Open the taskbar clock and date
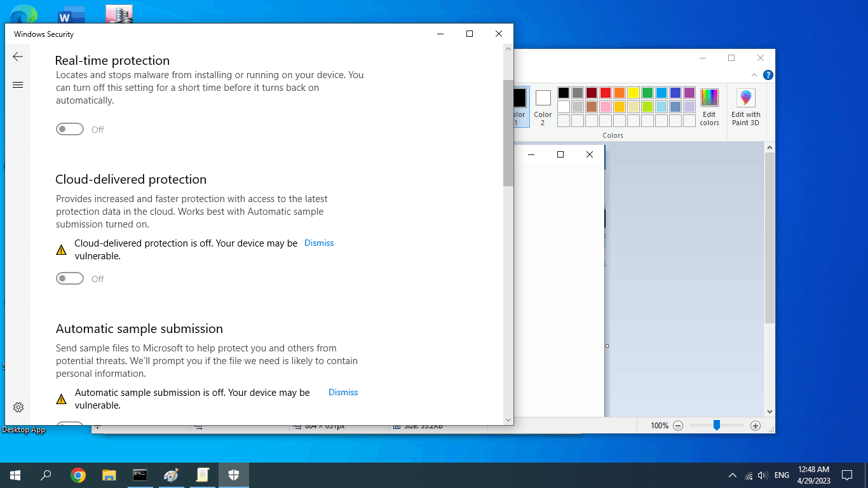Viewport: 868px width, 488px height. [x=814, y=475]
